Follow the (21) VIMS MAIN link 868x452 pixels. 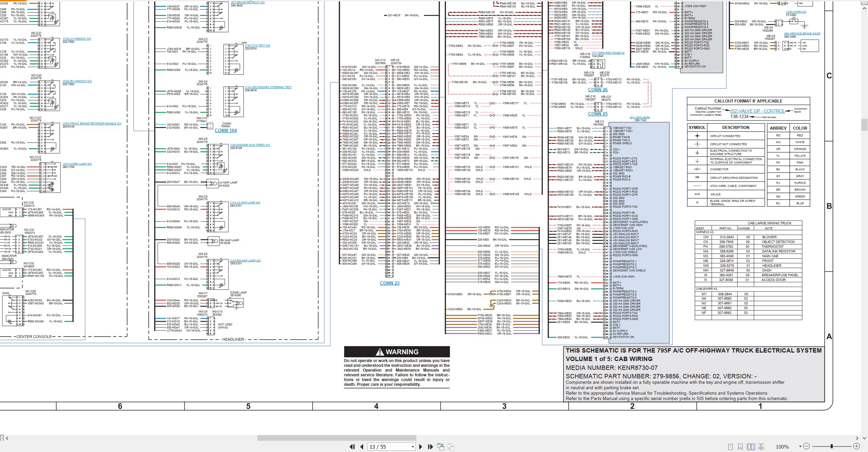[639, 118]
